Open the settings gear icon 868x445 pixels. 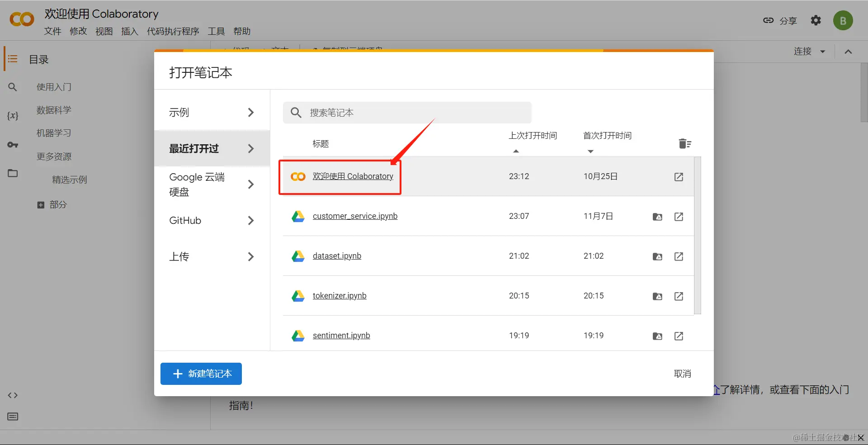click(816, 20)
